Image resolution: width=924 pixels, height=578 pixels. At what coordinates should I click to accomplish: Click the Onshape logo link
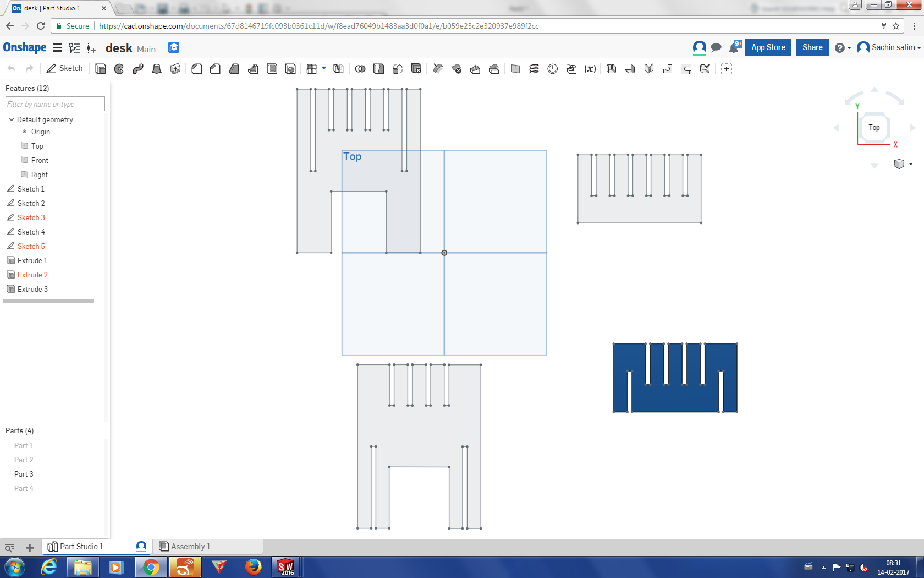pyautogui.click(x=25, y=47)
